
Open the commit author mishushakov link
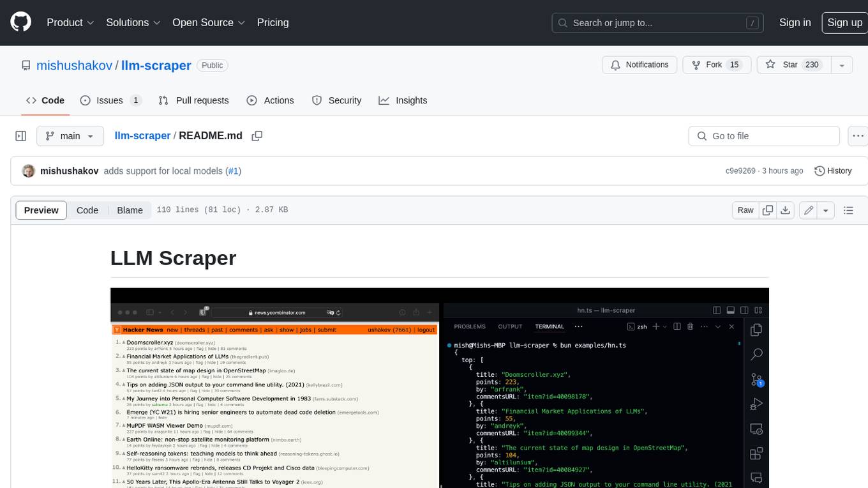[x=70, y=171]
